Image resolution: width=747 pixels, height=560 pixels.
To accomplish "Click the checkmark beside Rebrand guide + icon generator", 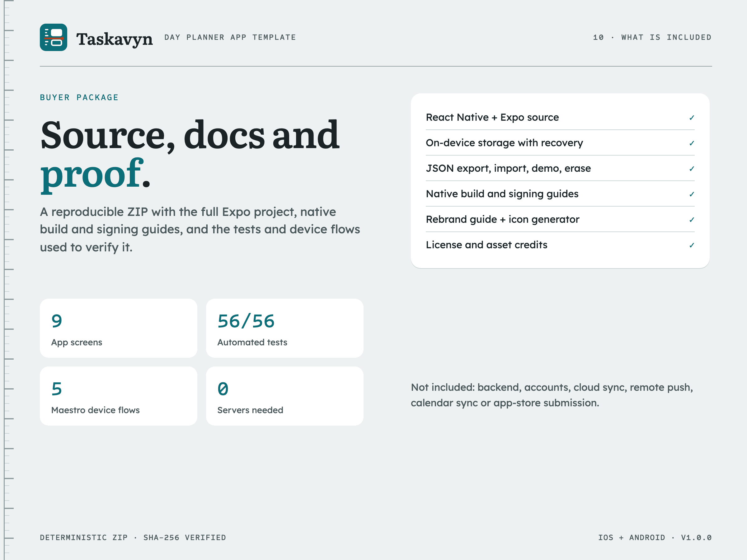I will 692,219.
